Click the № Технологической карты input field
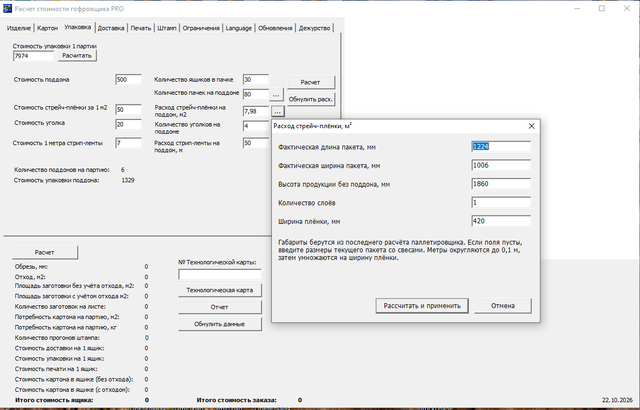 (220, 274)
